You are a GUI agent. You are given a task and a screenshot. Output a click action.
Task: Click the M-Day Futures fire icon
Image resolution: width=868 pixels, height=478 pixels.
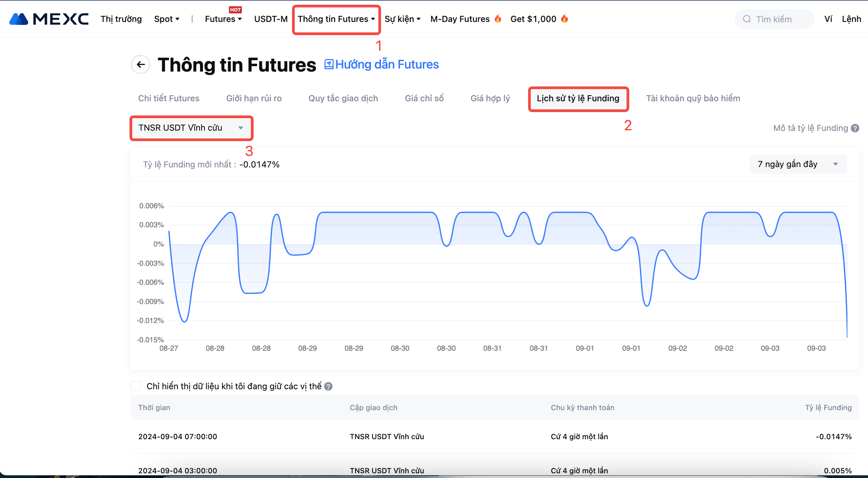[x=498, y=19]
